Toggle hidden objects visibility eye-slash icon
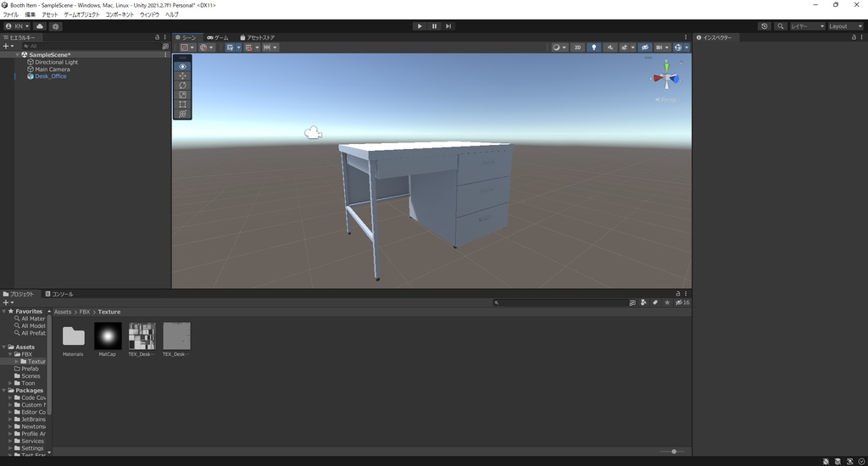The image size is (868, 466). pyautogui.click(x=645, y=47)
